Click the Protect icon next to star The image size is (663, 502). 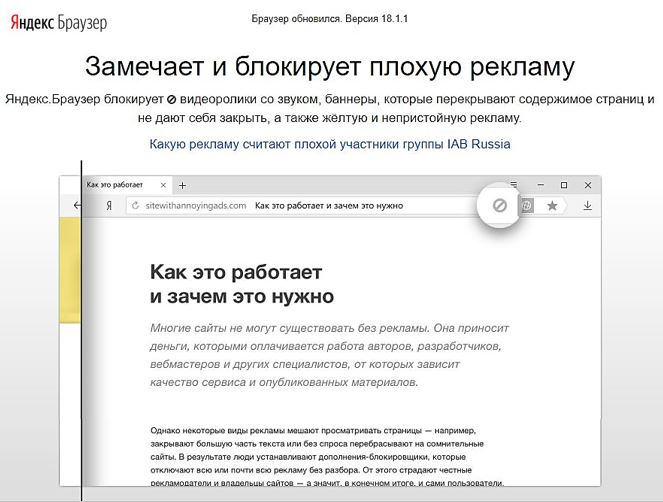526,206
